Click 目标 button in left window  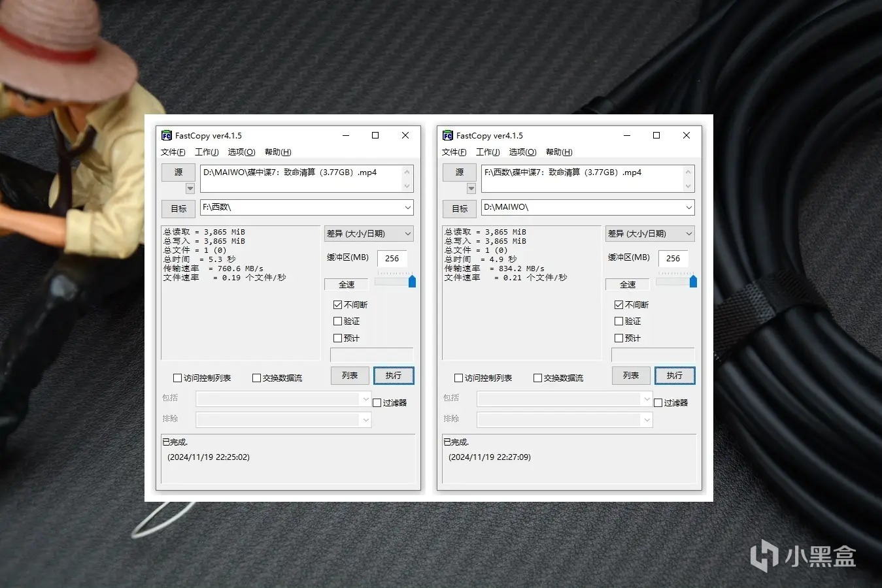click(x=178, y=209)
